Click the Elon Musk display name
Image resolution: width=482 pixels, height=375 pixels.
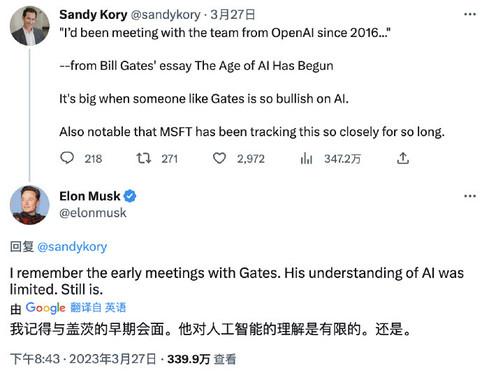coord(90,196)
